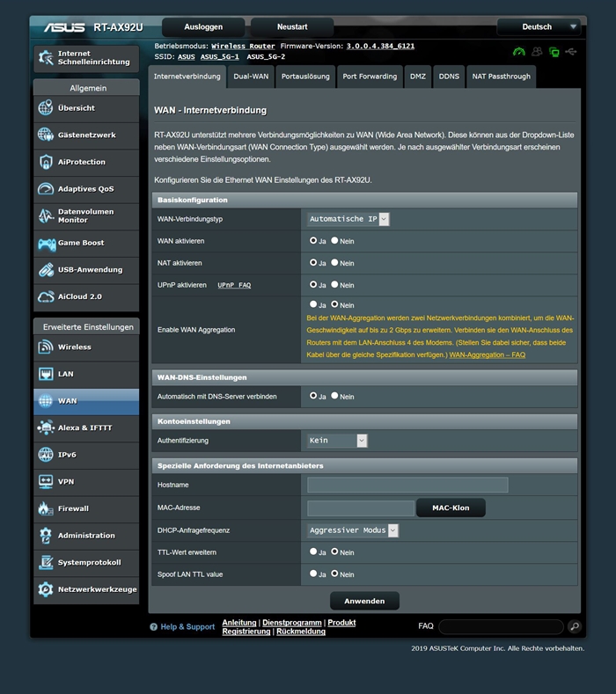Switch to Portauslösung tab
This screenshot has height=694, width=616.
coord(305,77)
